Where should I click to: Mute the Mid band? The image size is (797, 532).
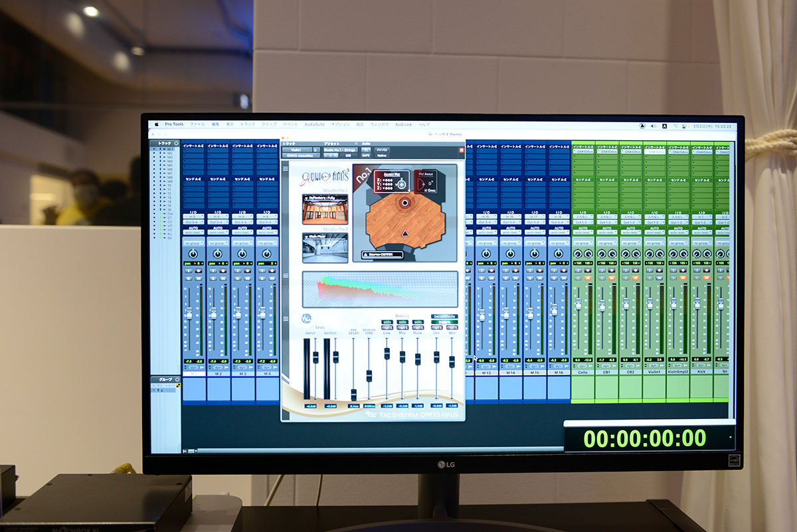(402, 327)
